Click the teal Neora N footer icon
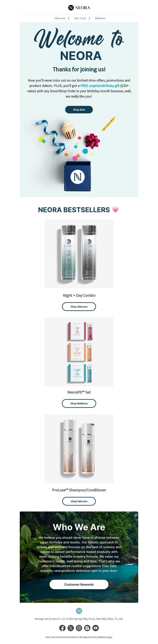This screenshot has height=644, width=158. pos(79,611)
